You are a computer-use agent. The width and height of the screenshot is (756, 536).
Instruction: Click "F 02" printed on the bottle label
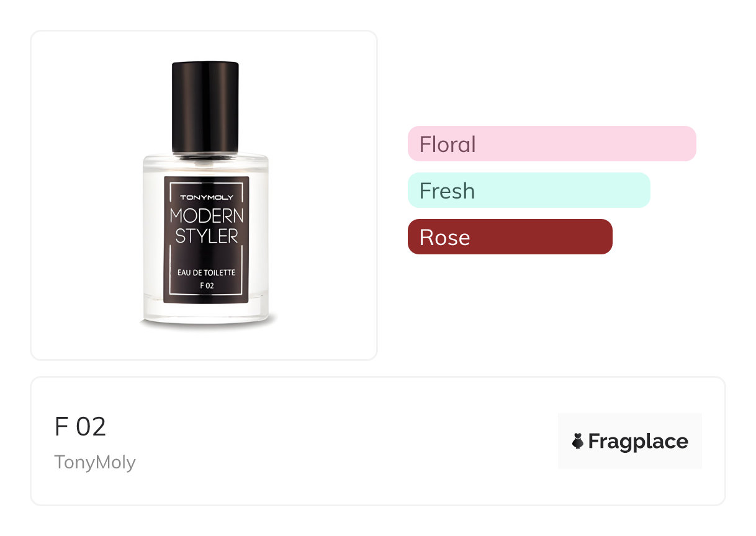pyautogui.click(x=207, y=286)
